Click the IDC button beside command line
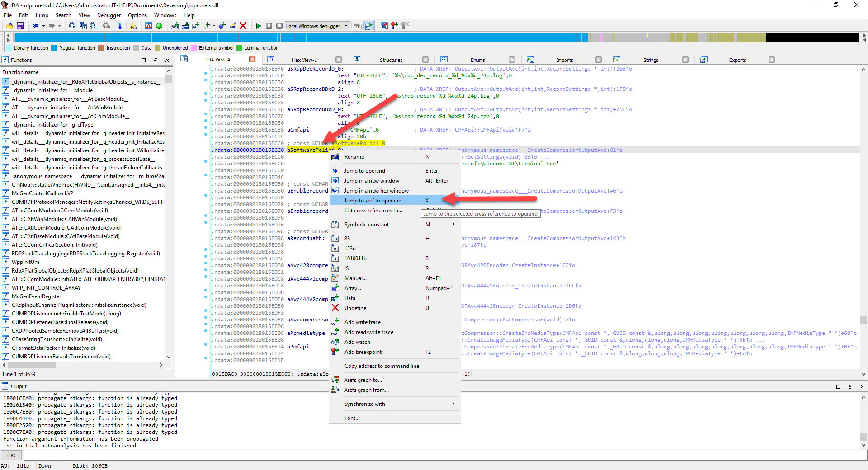This screenshot has height=470, width=868. 11,455
